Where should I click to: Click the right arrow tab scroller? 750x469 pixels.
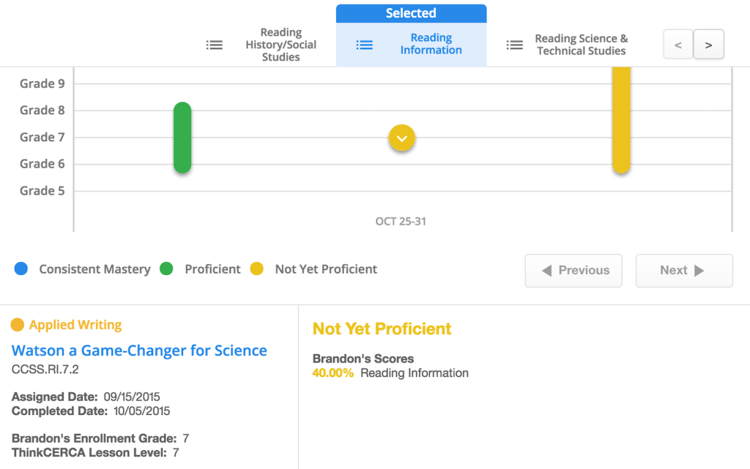coord(708,44)
